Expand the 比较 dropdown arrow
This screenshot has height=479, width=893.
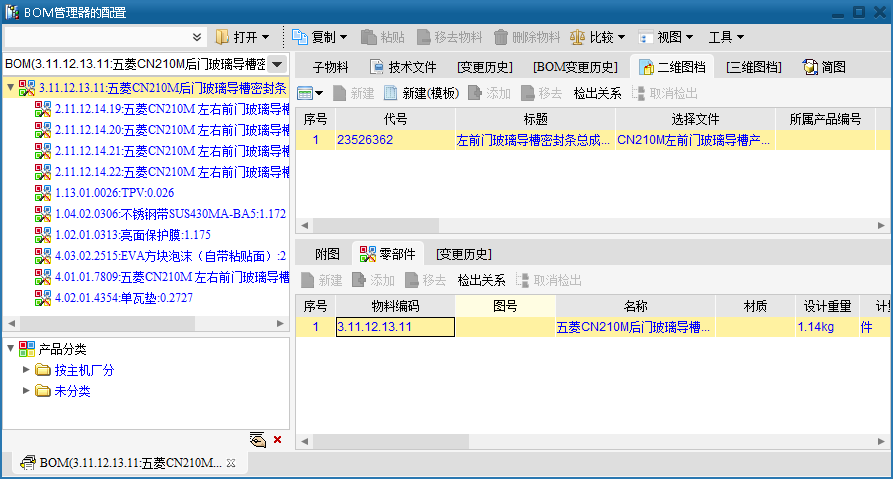621,38
